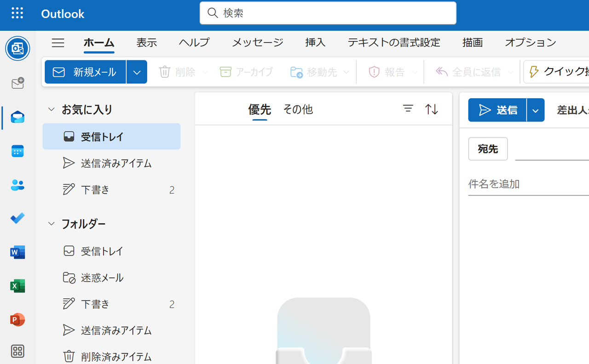Collapse the お気に入り section

coord(51,110)
